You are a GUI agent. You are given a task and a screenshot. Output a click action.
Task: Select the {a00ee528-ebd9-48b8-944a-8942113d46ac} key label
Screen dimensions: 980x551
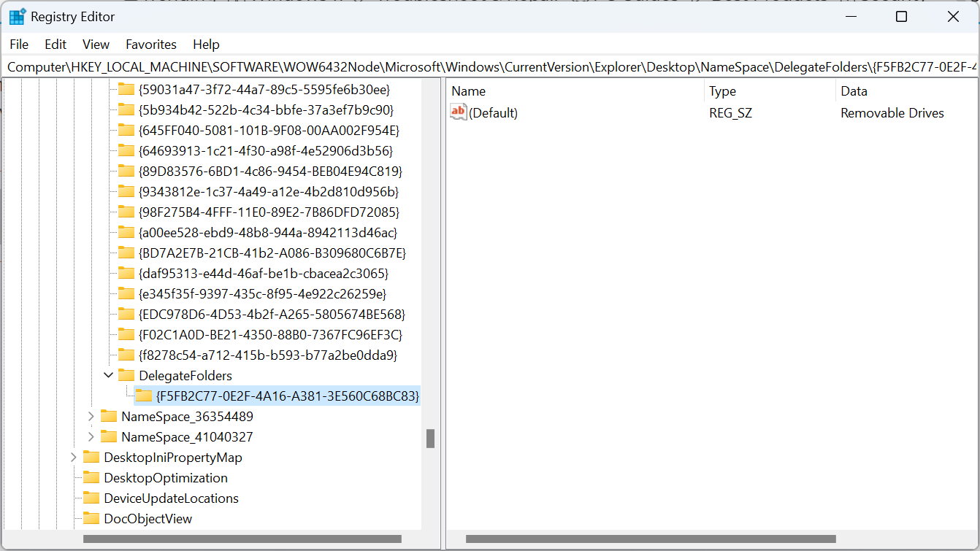click(268, 233)
